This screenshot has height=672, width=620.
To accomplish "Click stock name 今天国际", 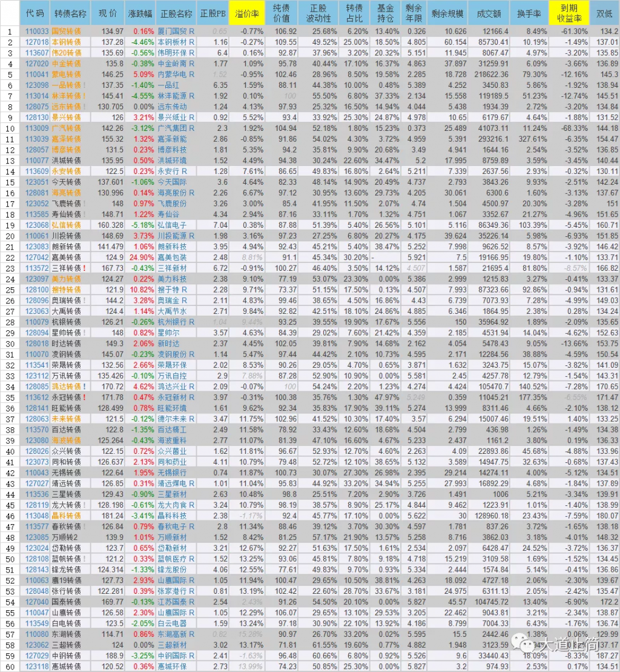I will point(172,182).
